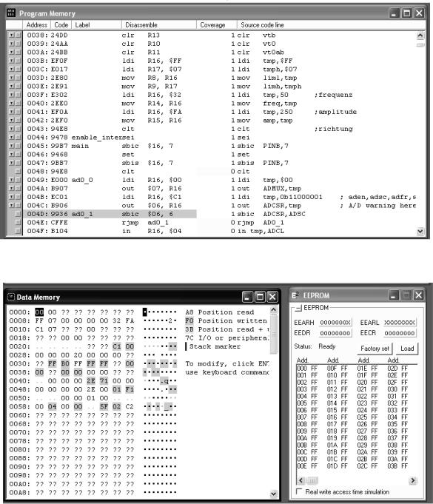433x504 pixels.
Task: Click the 'A8 Position read' legend entry
Action: point(220,312)
